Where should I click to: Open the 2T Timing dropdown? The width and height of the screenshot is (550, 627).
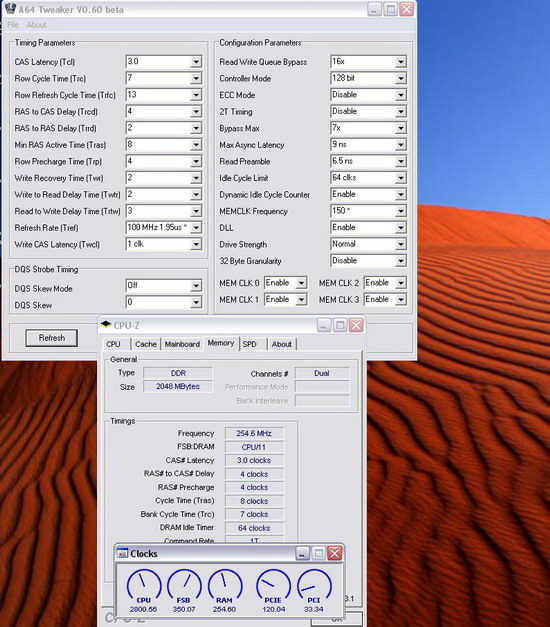[400, 112]
